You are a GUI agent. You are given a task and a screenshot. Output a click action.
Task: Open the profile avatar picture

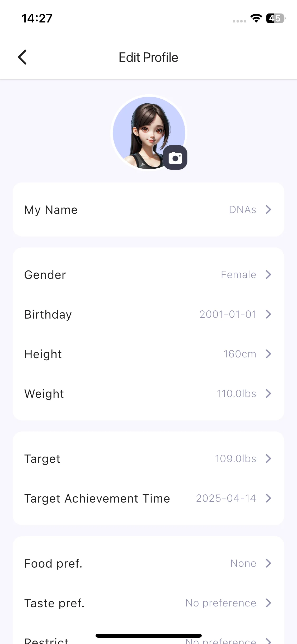(x=149, y=133)
